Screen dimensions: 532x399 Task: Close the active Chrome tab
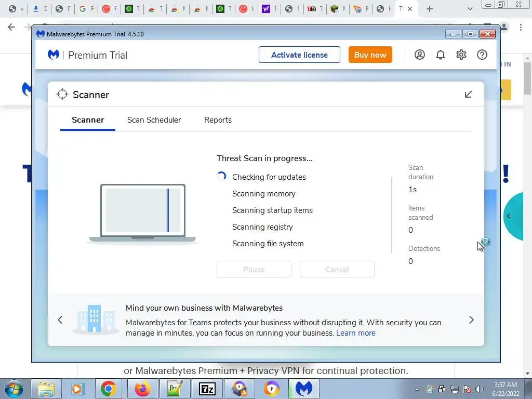click(x=410, y=9)
